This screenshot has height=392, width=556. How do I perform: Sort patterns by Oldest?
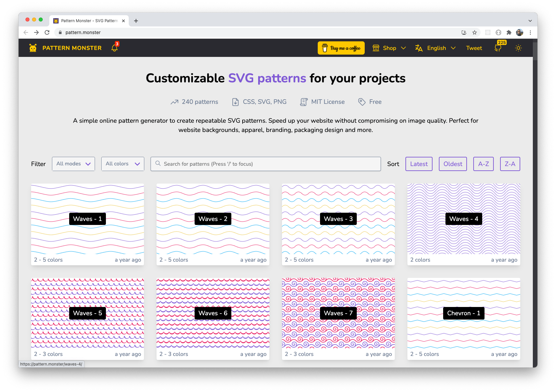pos(453,164)
